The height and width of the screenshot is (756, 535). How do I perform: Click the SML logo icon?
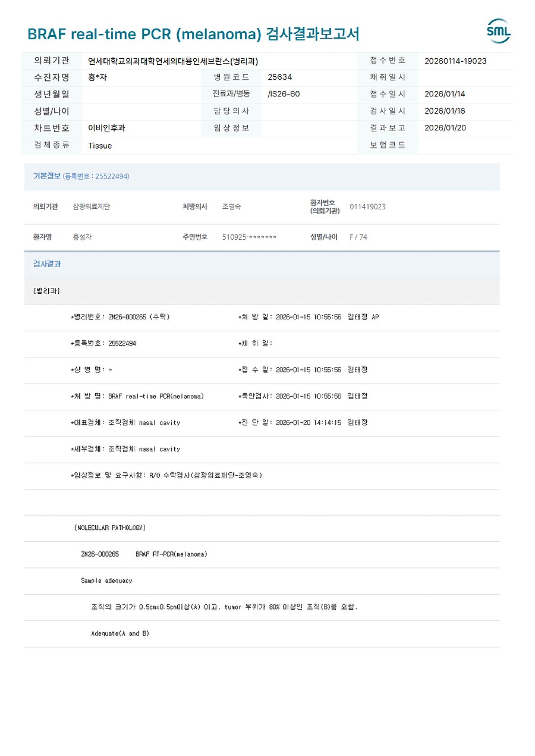[x=498, y=32]
